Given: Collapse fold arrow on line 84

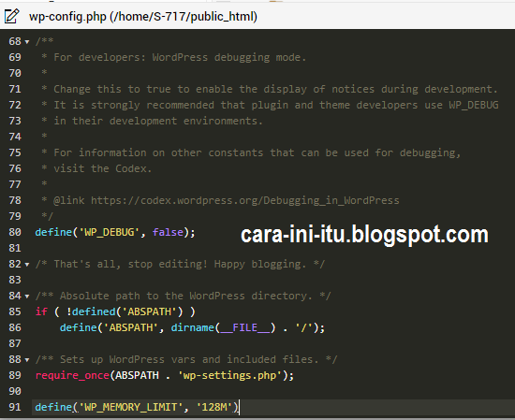Looking at the screenshot, I should click(27, 297).
